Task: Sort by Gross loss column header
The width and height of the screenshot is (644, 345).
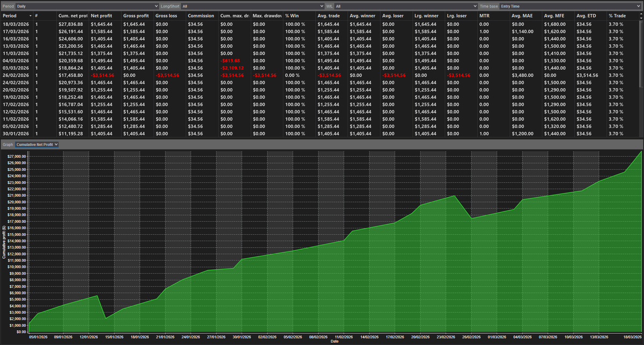Action: coord(170,16)
